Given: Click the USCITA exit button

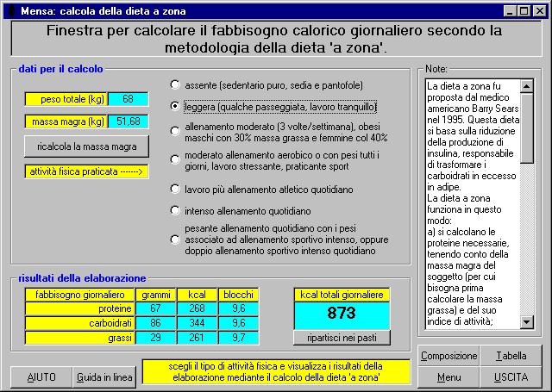Looking at the screenshot, I should [511, 377].
